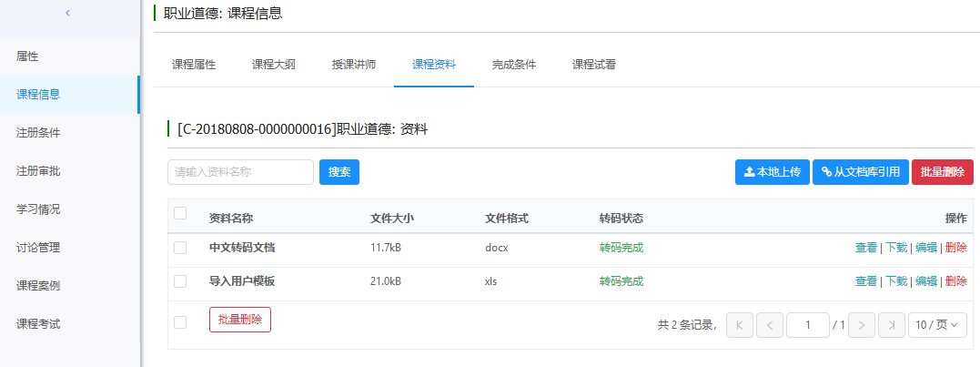
Task: Click 下载 link for 中文转码文档
Action: pyautogui.click(x=896, y=248)
